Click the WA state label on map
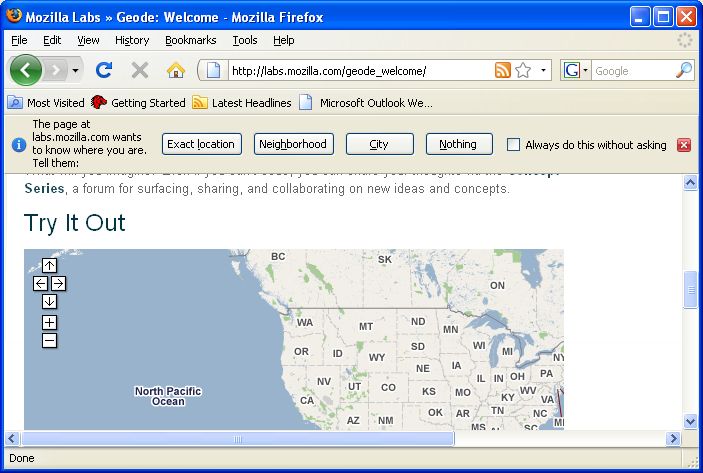703x473 pixels. [x=305, y=322]
